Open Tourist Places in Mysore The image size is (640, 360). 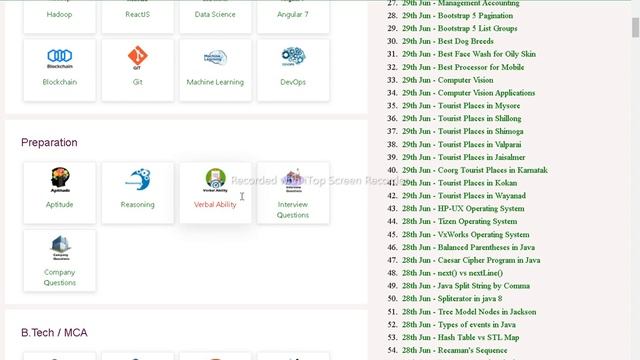point(461,106)
